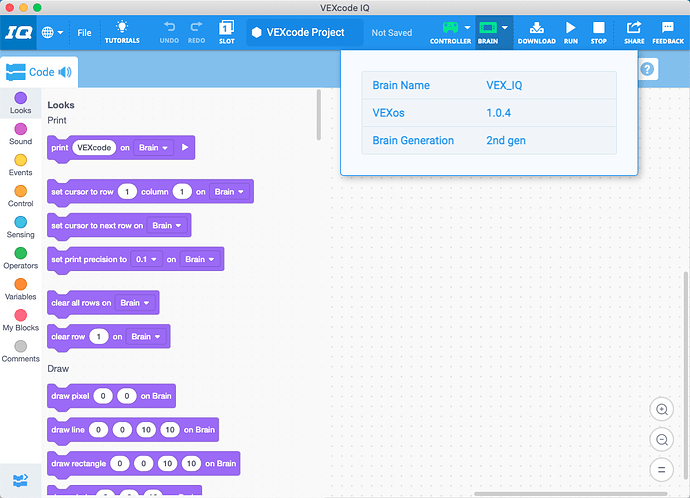Collapse the Brain dropdown arrow
Viewport: 690px width, 498px height.
(505, 27)
